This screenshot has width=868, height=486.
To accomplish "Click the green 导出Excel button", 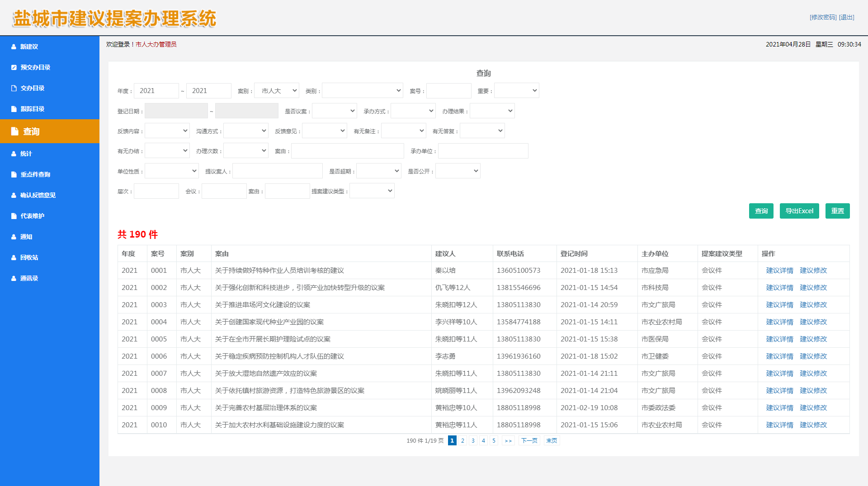I will pyautogui.click(x=799, y=211).
